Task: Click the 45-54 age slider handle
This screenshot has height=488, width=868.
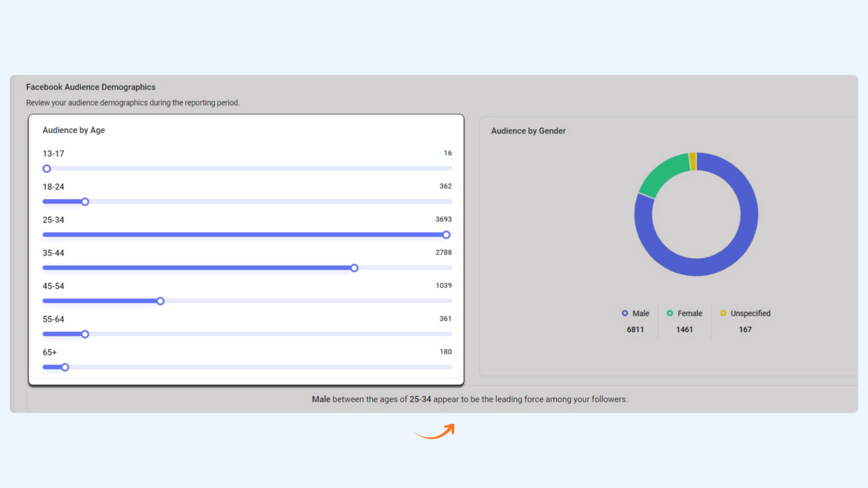Action: (160, 301)
